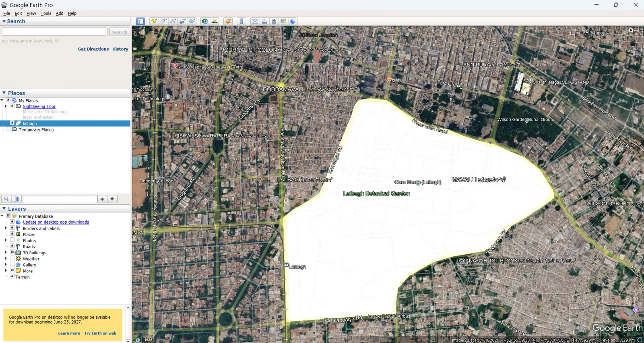
Task: Hide the sidebar with the toolbar button
Action: tap(140, 21)
